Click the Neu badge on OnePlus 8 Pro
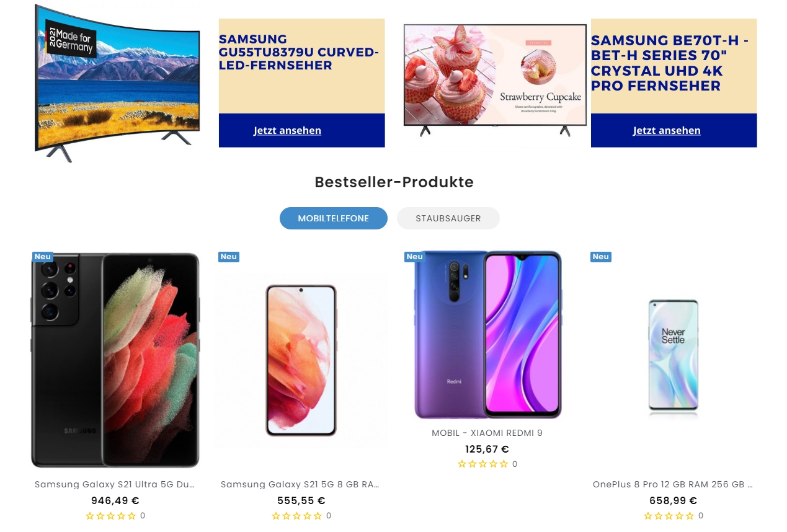Viewport: 787px width, 532px height. pyautogui.click(x=600, y=257)
